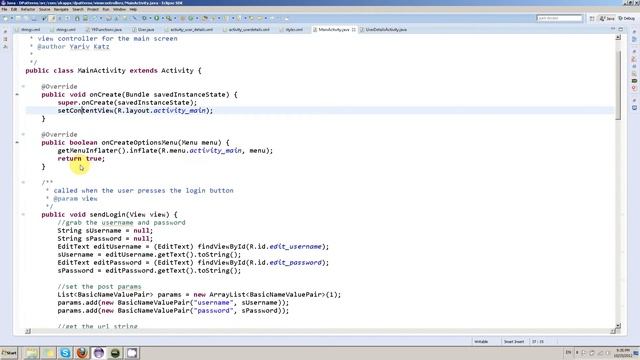640x360 pixels.
Task: Click the taskbar clock
Action: (622, 353)
